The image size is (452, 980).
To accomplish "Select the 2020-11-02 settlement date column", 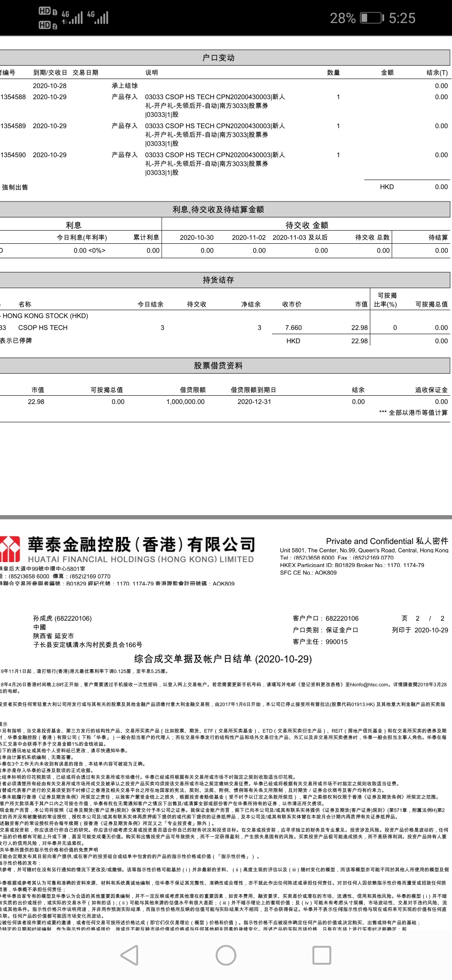I will click(249, 237).
